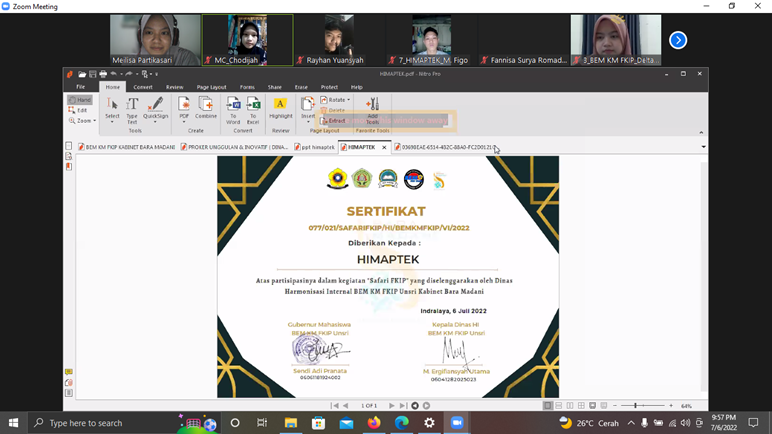
Task: Delete pages using the Delete button
Action: click(x=333, y=110)
